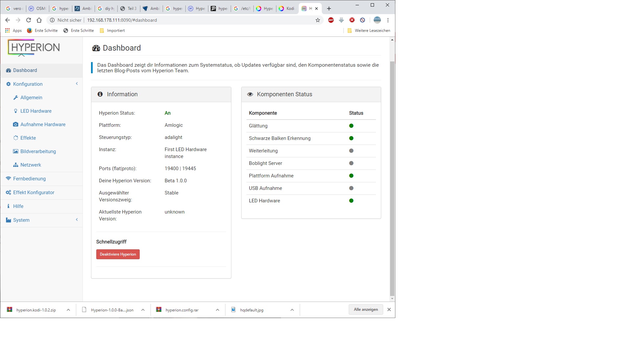Open a new browser tab
Image resolution: width=631 pixels, height=364 pixels.
pos(329,9)
